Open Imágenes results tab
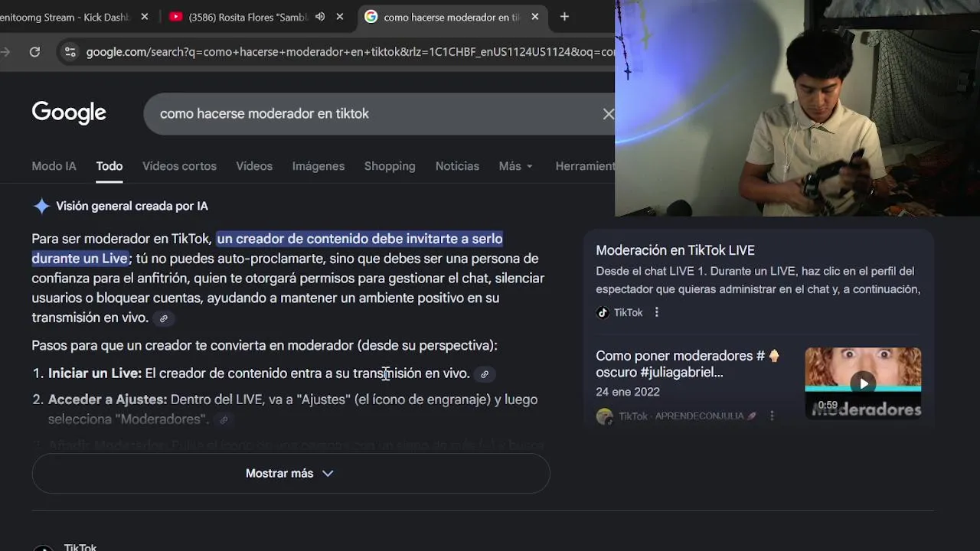980x551 pixels. click(x=318, y=166)
